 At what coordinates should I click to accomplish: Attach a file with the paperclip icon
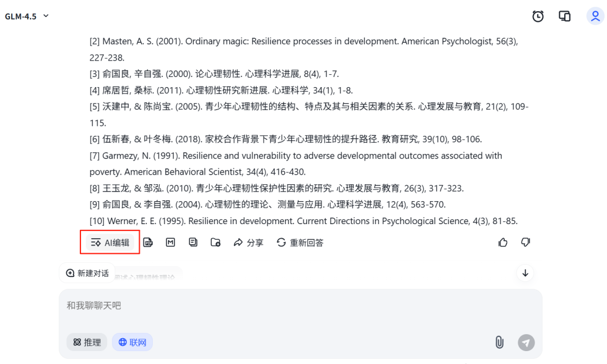(499, 342)
